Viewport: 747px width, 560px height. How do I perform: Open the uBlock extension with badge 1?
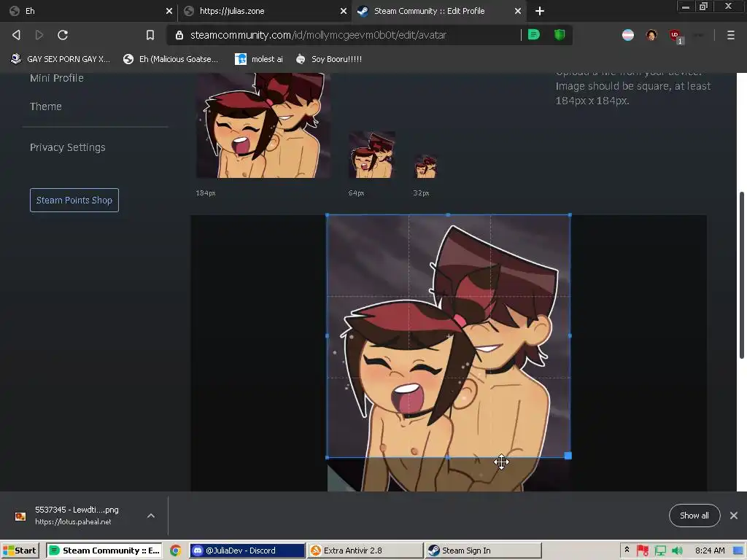click(x=676, y=36)
